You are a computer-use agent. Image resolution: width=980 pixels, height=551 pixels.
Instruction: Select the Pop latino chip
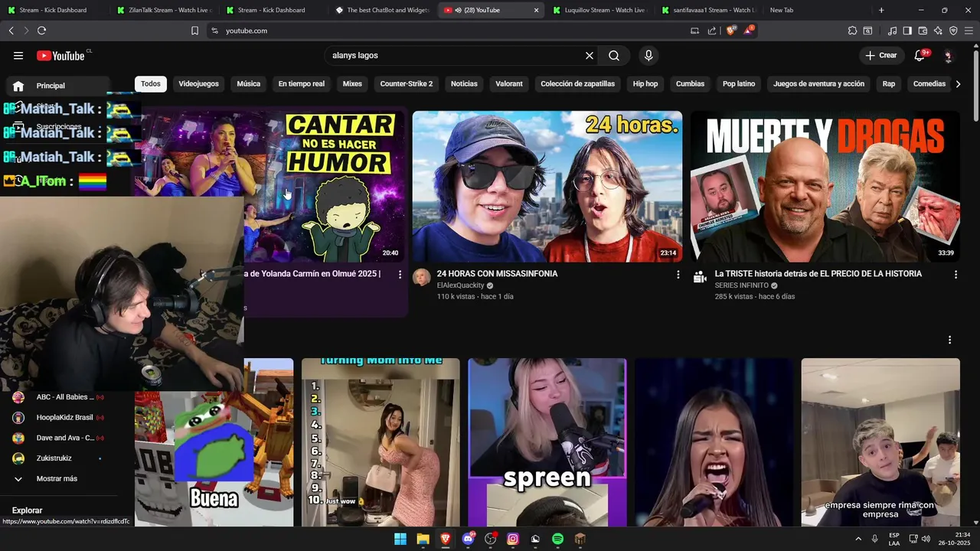[739, 84]
